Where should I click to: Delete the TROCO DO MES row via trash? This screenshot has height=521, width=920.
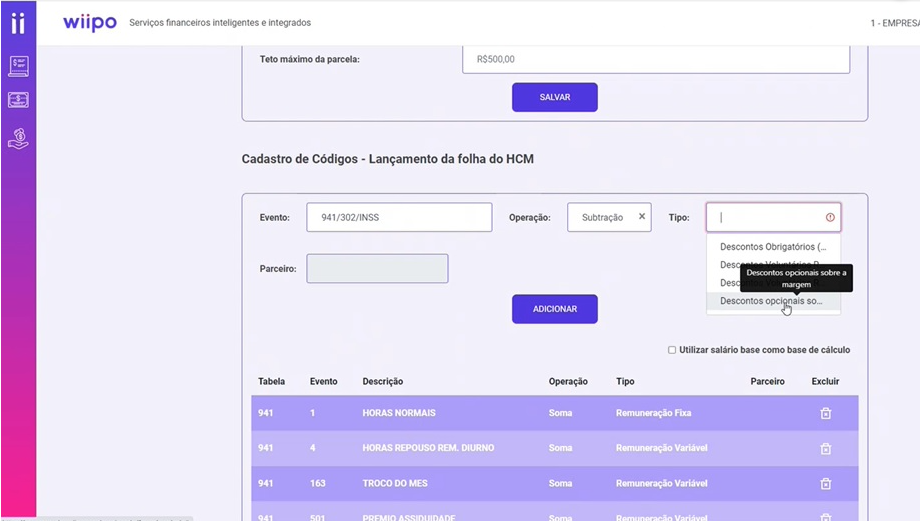826,483
